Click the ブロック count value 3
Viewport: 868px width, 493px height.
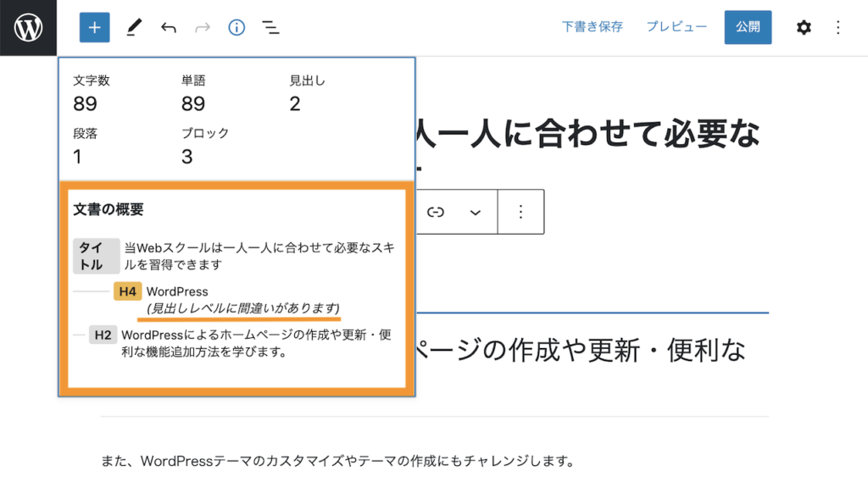click(187, 158)
